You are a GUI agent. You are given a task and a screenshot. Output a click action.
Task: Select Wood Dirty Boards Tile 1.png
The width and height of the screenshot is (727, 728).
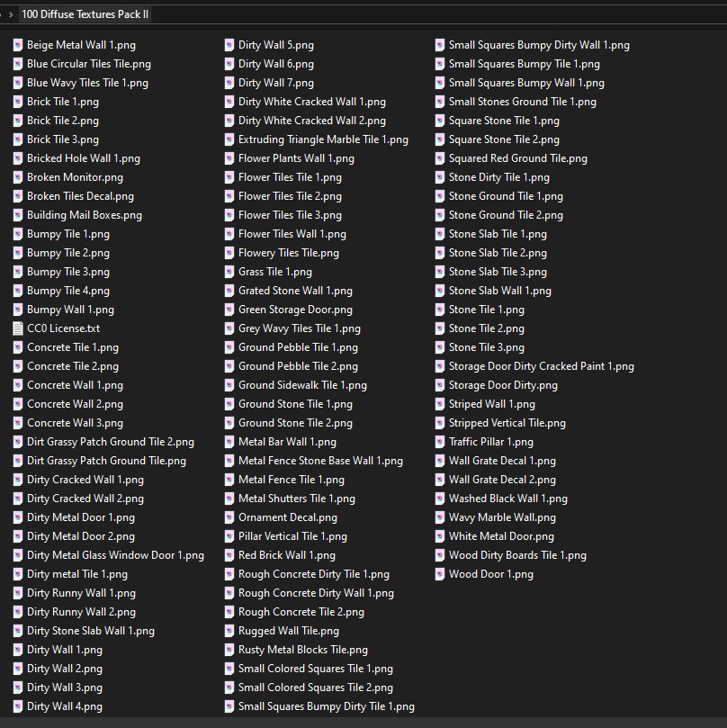[x=517, y=555]
